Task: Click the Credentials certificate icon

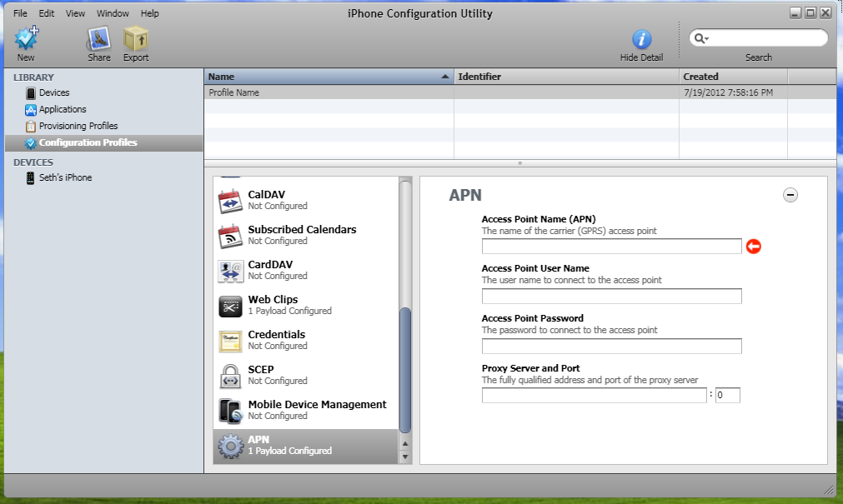Action: [x=231, y=342]
